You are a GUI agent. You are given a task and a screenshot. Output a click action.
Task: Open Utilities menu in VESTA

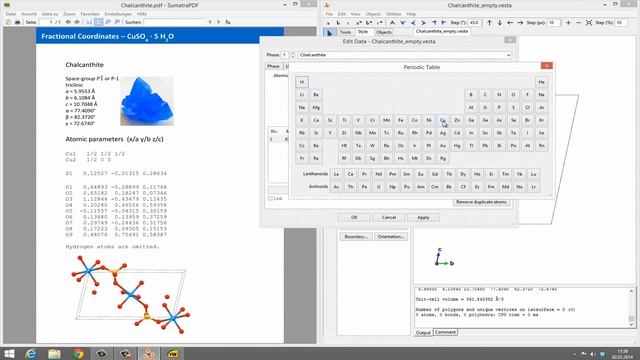click(394, 14)
